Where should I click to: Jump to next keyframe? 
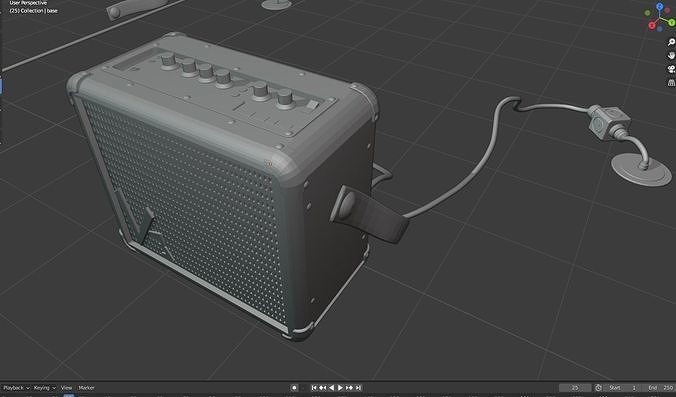(349, 388)
